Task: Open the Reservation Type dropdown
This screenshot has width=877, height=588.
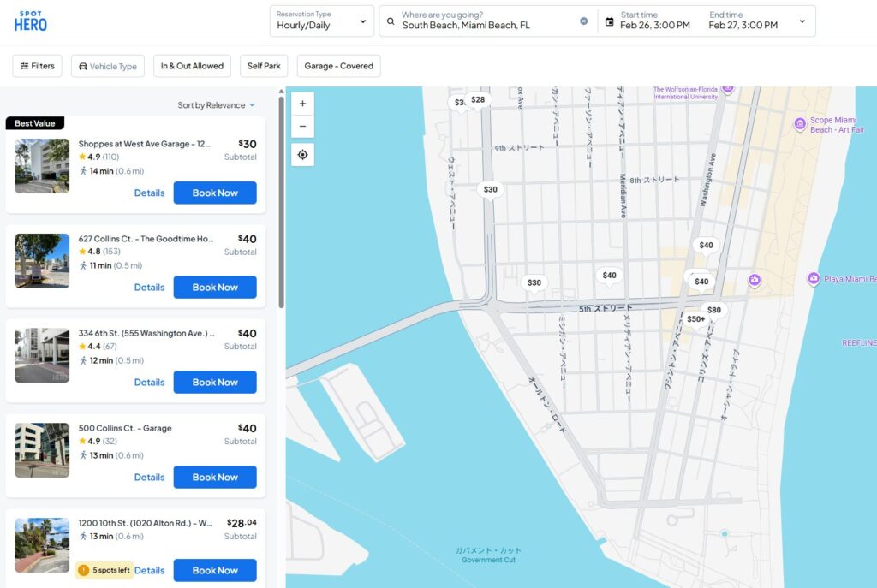Action: pyautogui.click(x=321, y=21)
